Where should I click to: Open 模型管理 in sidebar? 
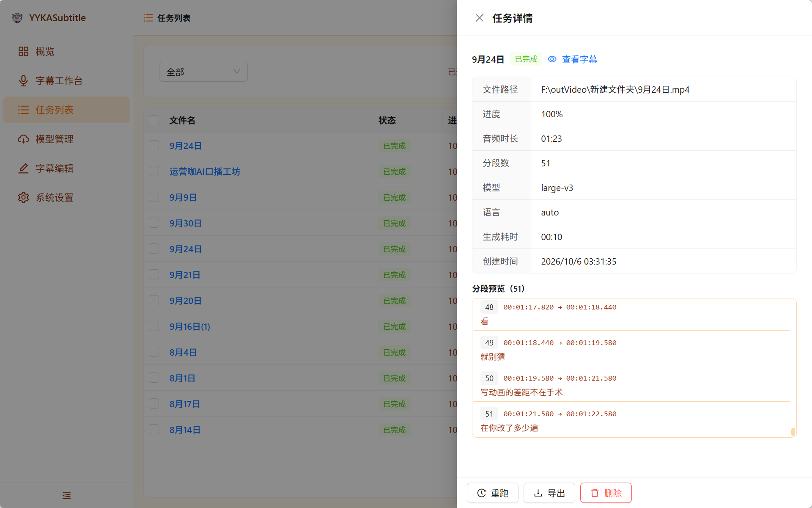pos(66,139)
